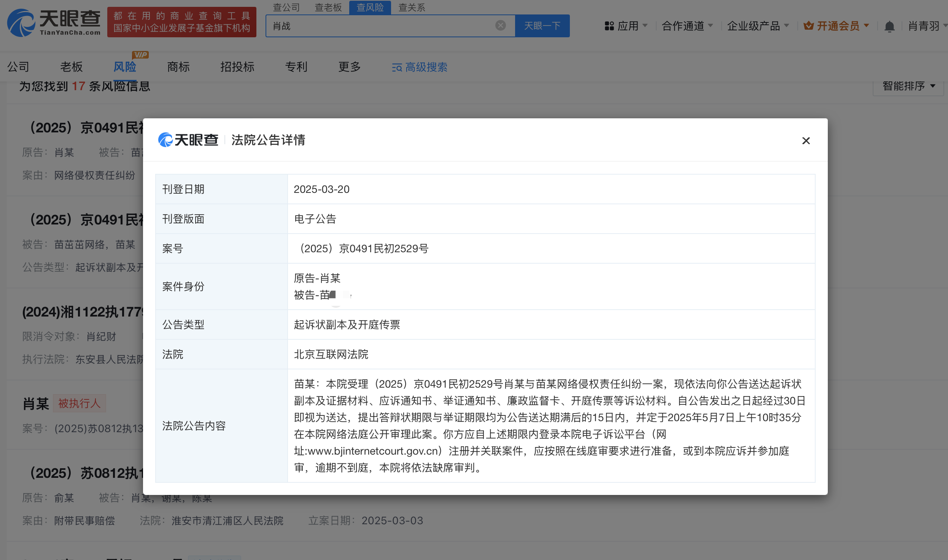Image resolution: width=948 pixels, height=560 pixels.
Task: Click the crown icon next to 开通会员
Action: coord(808,26)
